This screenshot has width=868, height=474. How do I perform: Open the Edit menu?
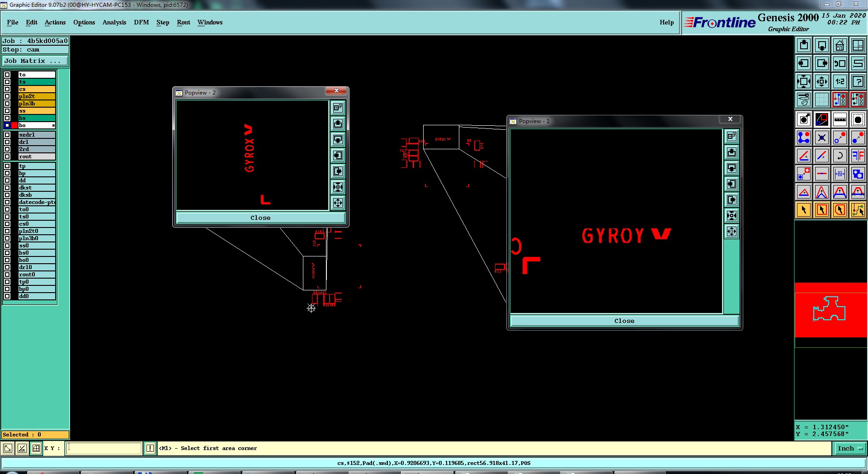coord(32,22)
